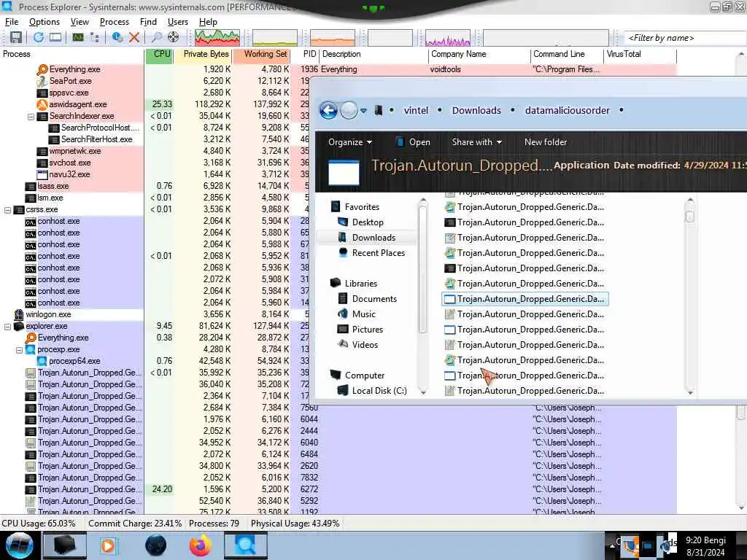
Task: Collapse the procexp.exe tree node
Action: [19, 349]
